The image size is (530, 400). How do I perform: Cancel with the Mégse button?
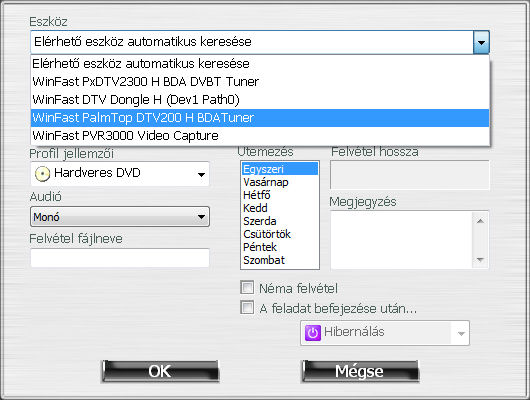[x=360, y=371]
